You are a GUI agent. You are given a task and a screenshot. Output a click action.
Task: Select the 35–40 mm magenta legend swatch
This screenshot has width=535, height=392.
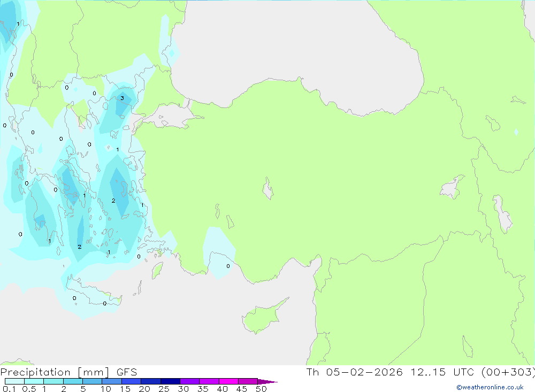(209, 381)
